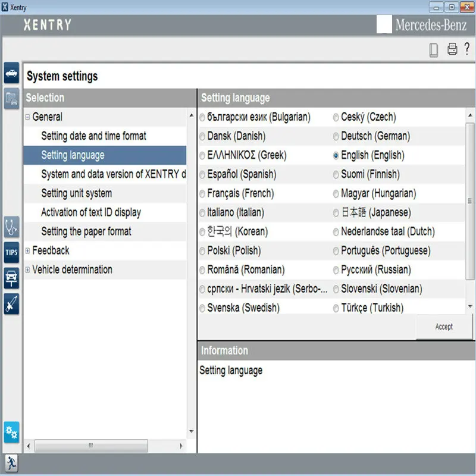476x476 pixels.
Task: Open Setting date and time format
Action: click(x=93, y=136)
